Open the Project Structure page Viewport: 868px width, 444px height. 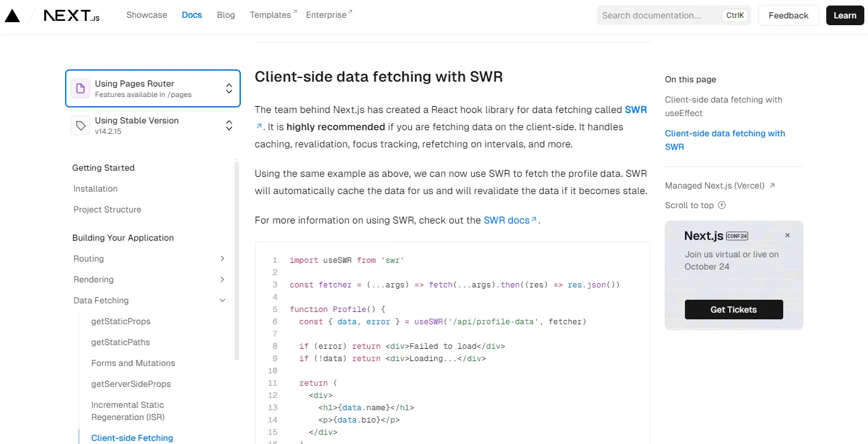click(108, 209)
